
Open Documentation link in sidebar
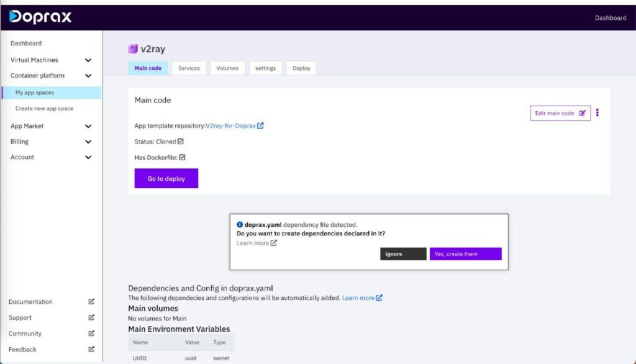(30, 301)
